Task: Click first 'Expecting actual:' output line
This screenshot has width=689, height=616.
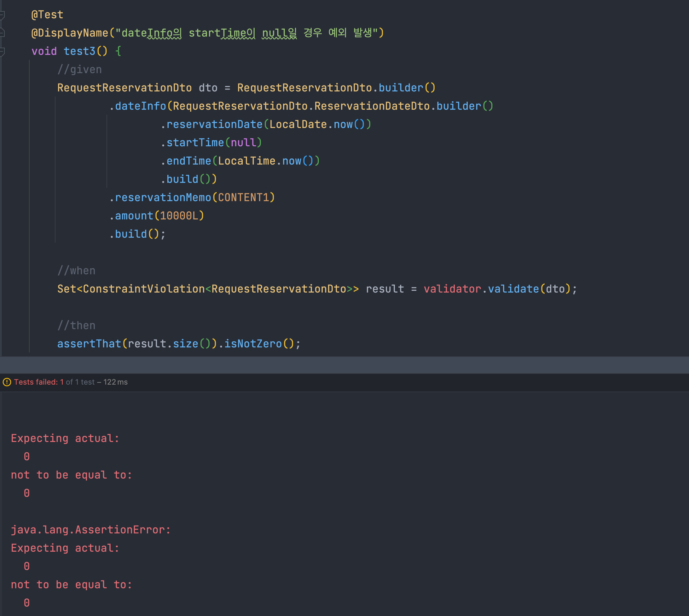Action: coord(65,439)
